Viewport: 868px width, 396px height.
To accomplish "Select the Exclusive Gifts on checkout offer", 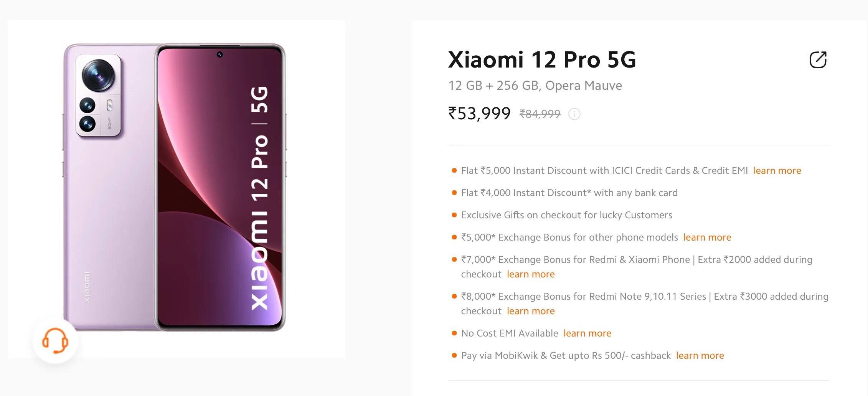I will tap(566, 215).
